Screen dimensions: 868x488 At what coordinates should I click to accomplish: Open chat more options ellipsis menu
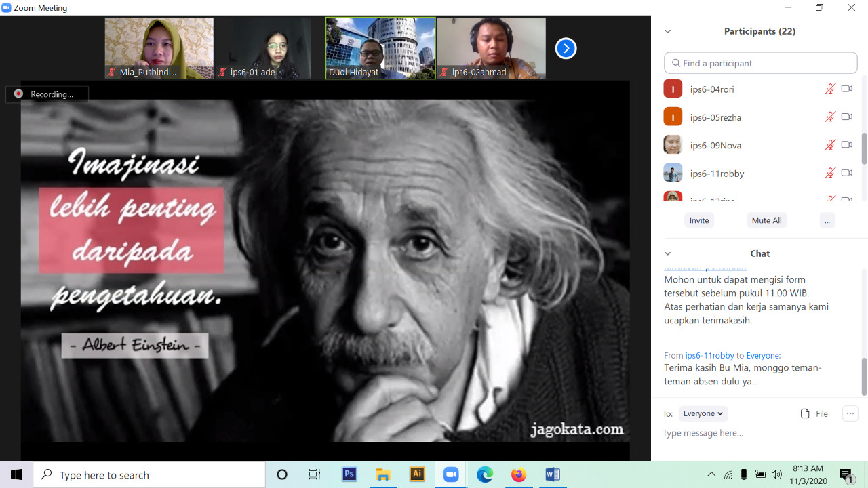[x=850, y=413]
